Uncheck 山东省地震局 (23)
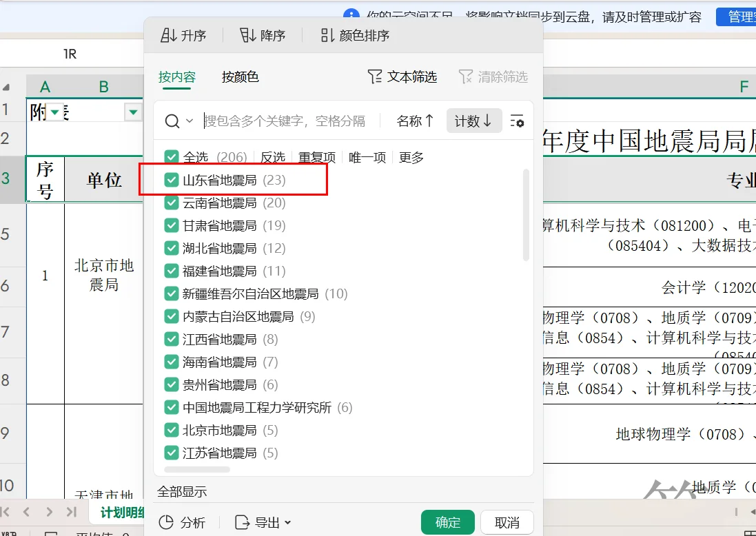The width and height of the screenshot is (756, 536). pyautogui.click(x=172, y=180)
